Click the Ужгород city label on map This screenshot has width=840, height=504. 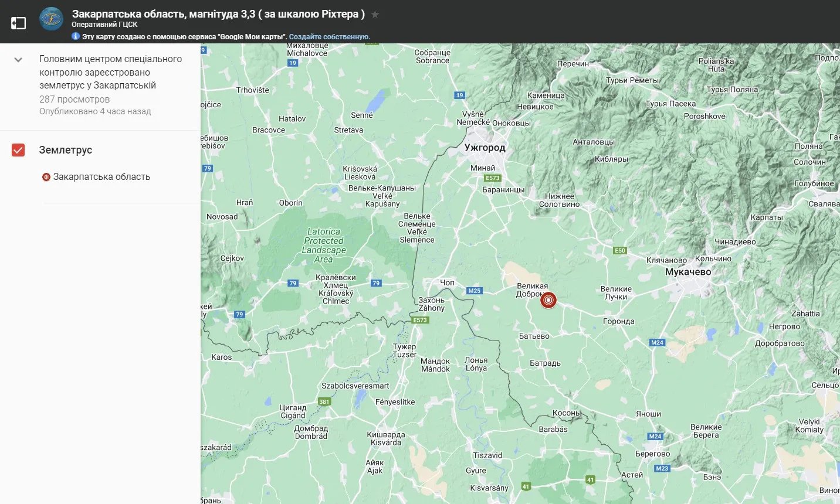485,148
